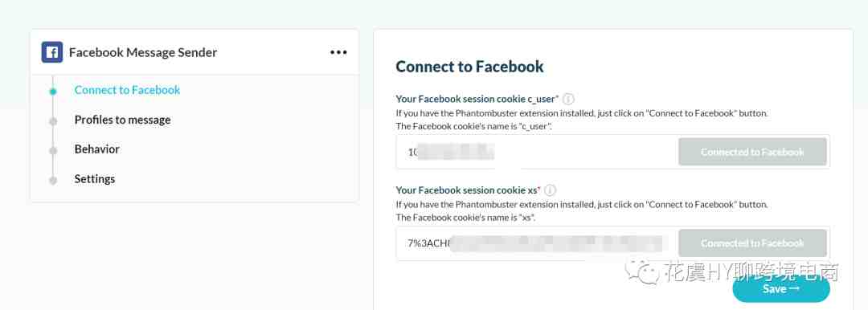Screen dimensions: 868x310
Task: Switch to the Settings step
Action: (95, 179)
